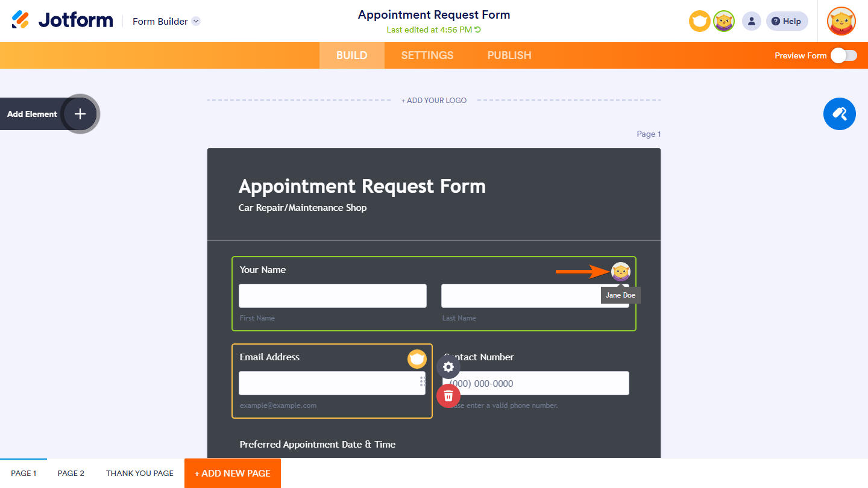The height and width of the screenshot is (488, 868).
Task: Click the Help button
Action: click(x=787, y=22)
